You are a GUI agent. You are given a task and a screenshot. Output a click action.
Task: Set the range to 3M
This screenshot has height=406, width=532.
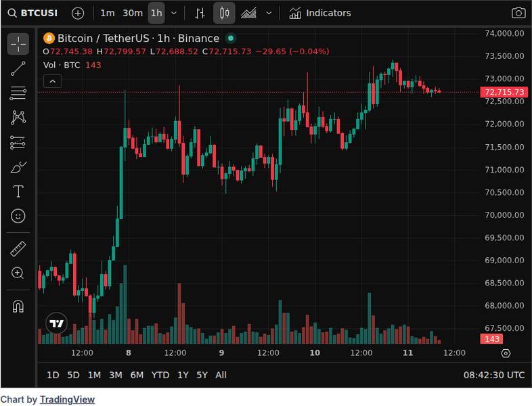116,375
